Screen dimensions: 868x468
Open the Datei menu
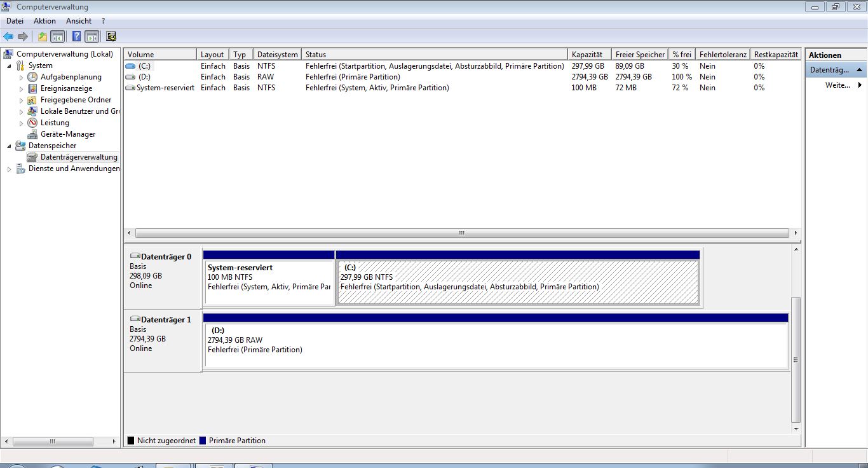point(15,21)
